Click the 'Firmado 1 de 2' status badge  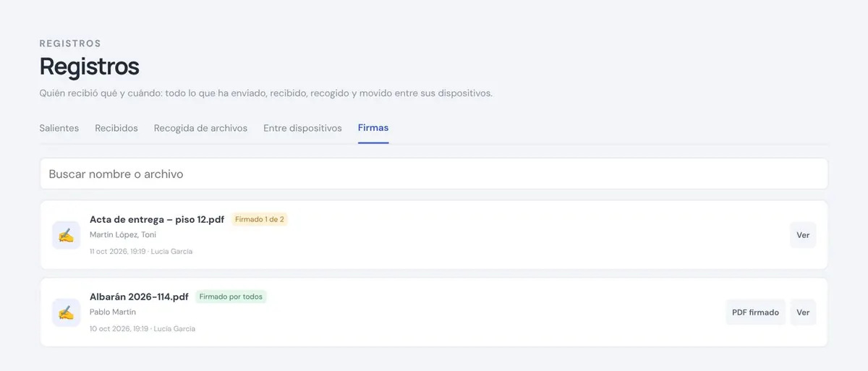coord(260,219)
